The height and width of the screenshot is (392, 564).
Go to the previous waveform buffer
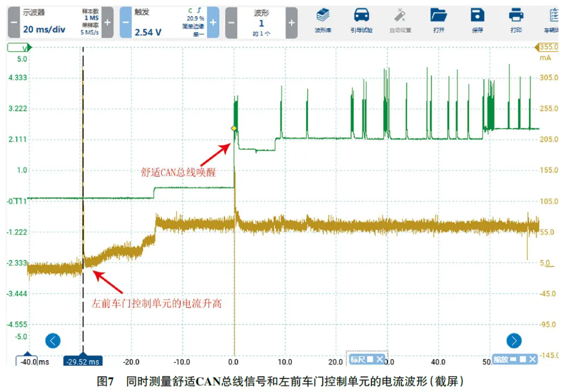pos(231,22)
